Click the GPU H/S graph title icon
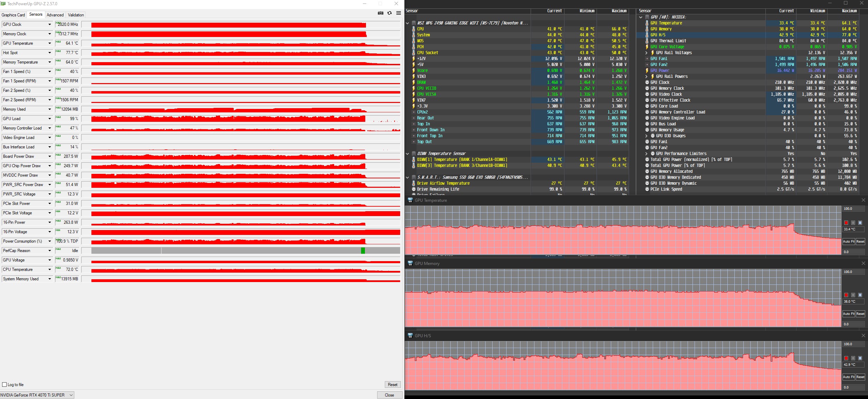 pos(410,335)
